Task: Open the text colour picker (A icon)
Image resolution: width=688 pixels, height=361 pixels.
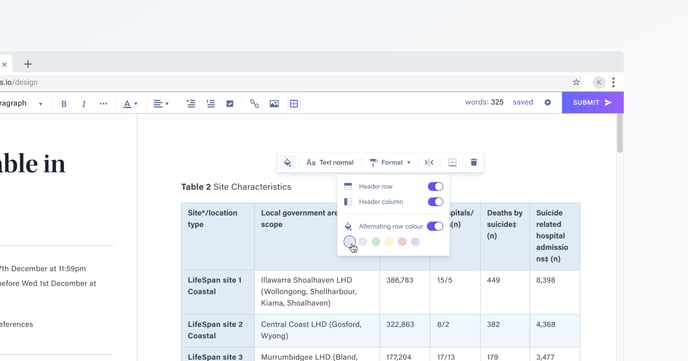Action: pyautogui.click(x=129, y=104)
